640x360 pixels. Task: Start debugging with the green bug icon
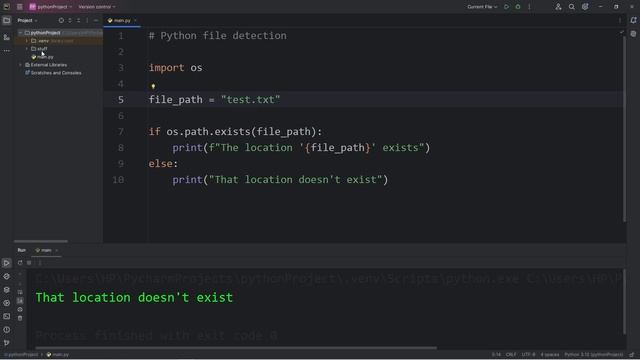pos(518,7)
